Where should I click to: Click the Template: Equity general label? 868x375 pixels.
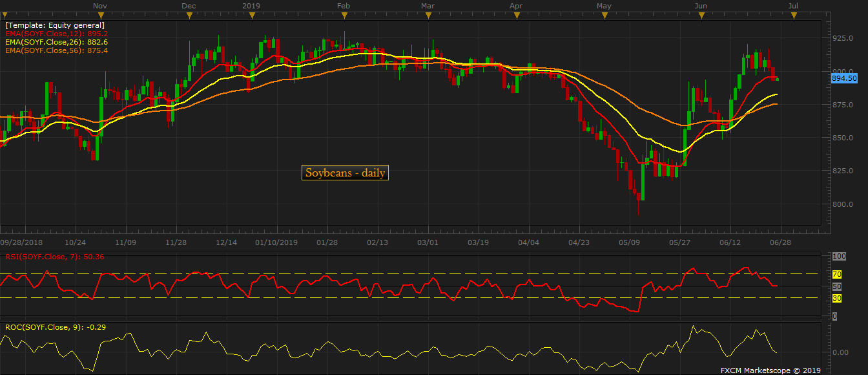pos(55,25)
